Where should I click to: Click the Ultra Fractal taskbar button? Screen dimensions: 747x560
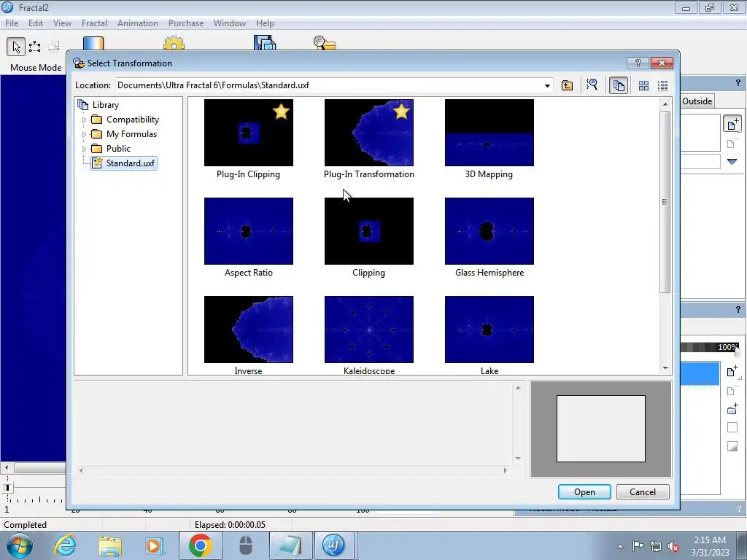point(333,545)
